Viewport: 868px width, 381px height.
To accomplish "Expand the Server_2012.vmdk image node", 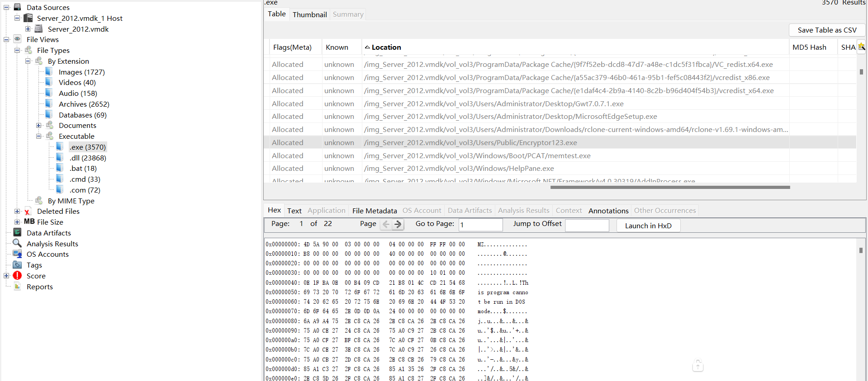I will click(x=28, y=29).
